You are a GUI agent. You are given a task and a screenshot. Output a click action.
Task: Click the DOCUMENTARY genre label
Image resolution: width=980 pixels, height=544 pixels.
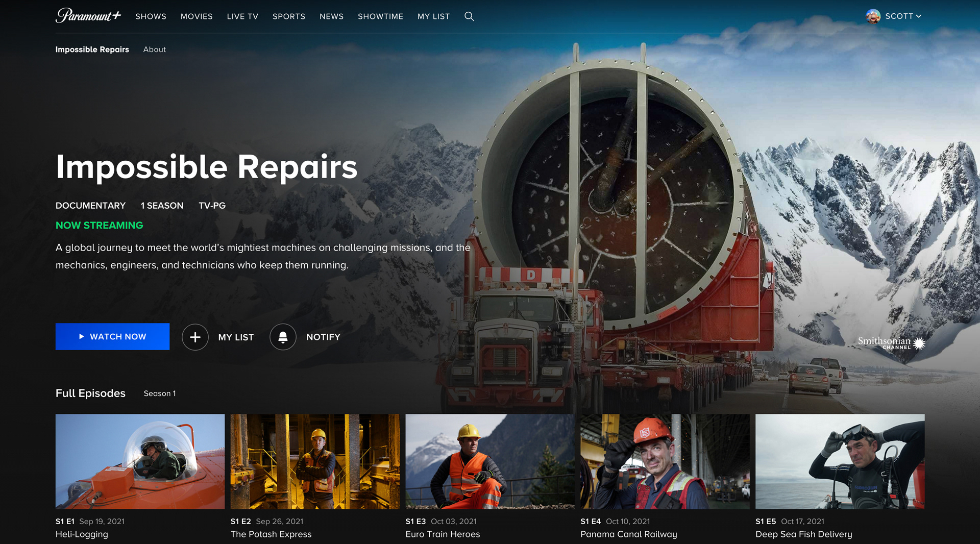point(90,206)
